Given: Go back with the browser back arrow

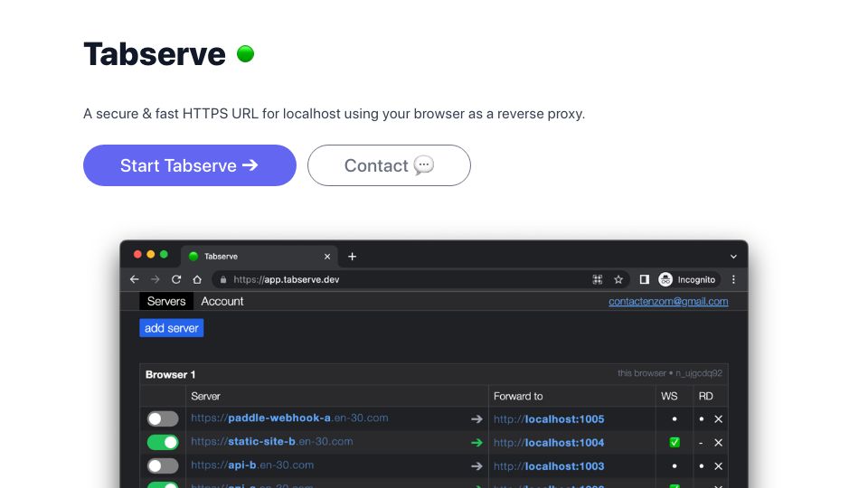Looking at the screenshot, I should (x=134, y=279).
